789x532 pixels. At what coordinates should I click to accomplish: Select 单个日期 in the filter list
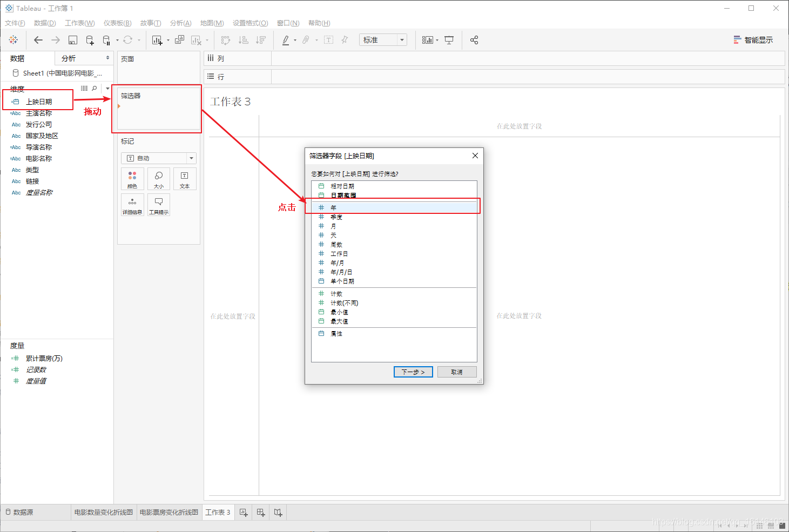(394, 281)
